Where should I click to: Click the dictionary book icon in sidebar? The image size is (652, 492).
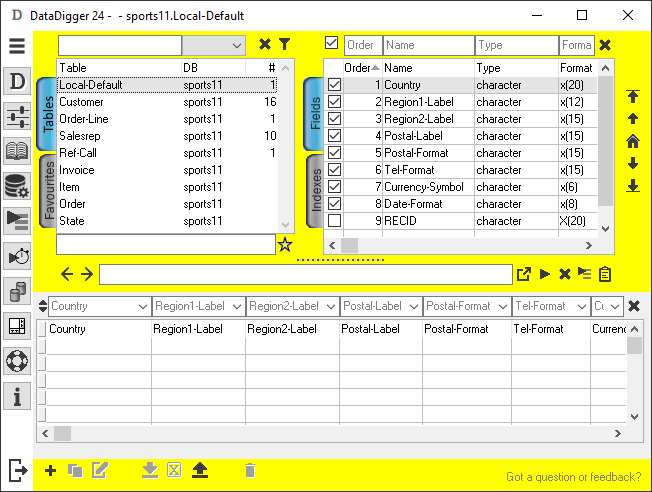click(x=17, y=151)
